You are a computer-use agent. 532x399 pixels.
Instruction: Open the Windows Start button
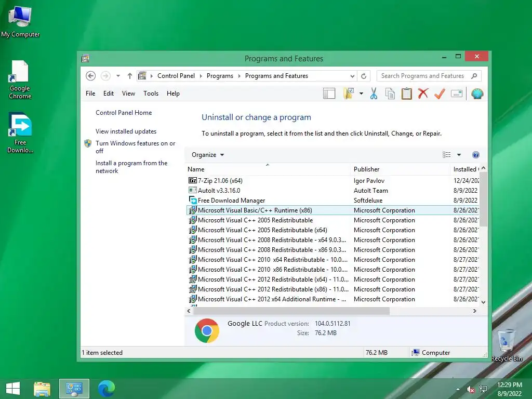point(13,388)
